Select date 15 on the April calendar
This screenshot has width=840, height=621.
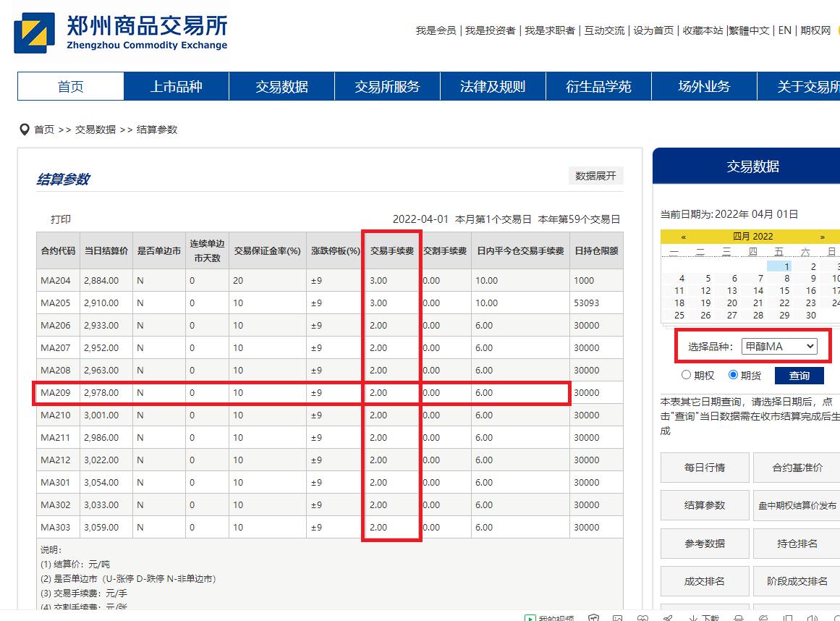pos(784,290)
